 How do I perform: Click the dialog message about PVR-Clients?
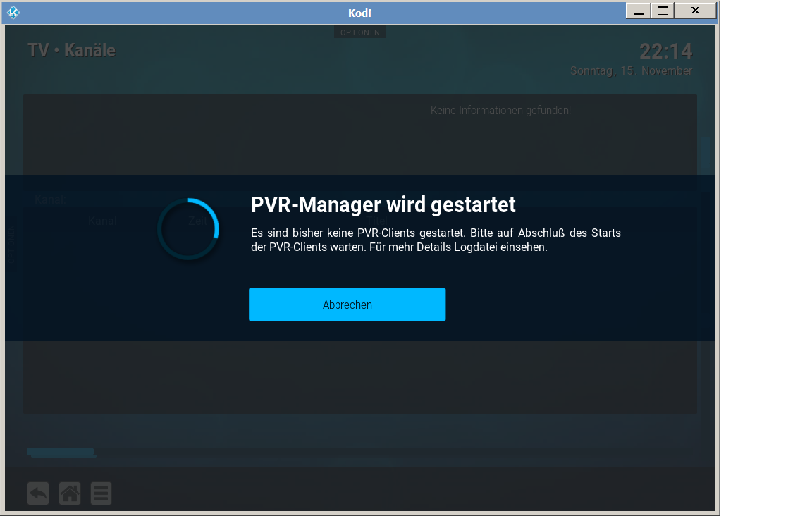436,240
